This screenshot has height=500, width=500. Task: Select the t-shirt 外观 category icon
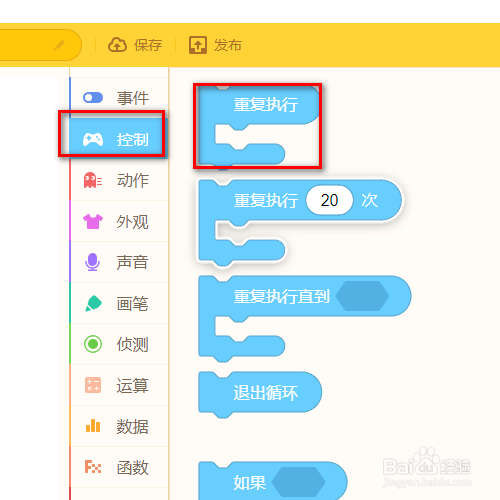click(93, 221)
